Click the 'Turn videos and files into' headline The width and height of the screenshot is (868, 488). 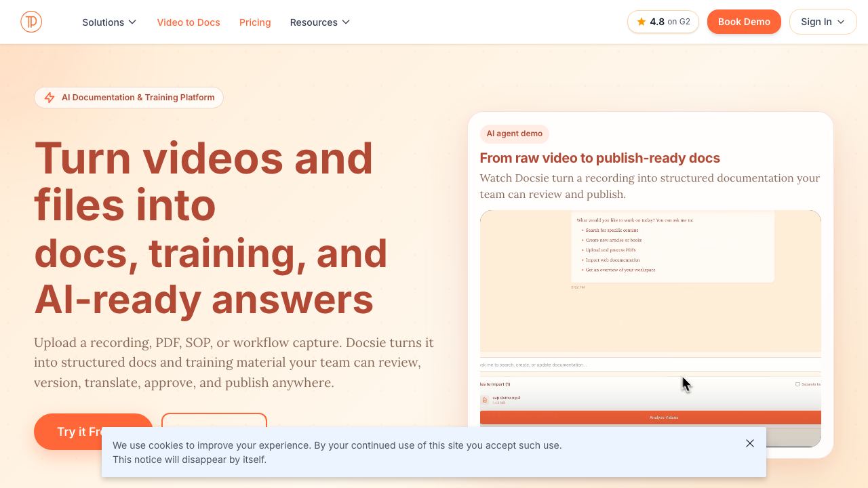(x=203, y=181)
